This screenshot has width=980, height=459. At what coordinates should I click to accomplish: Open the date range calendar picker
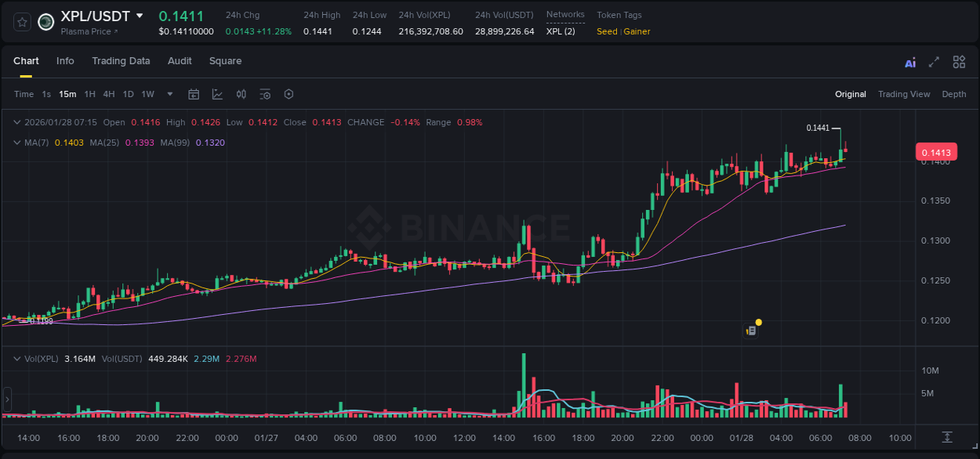coord(194,94)
